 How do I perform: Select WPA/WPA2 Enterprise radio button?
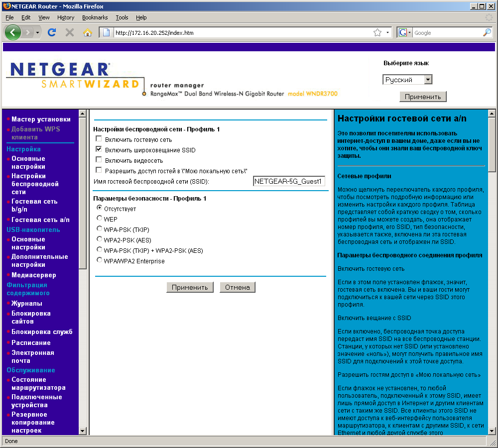100,260
